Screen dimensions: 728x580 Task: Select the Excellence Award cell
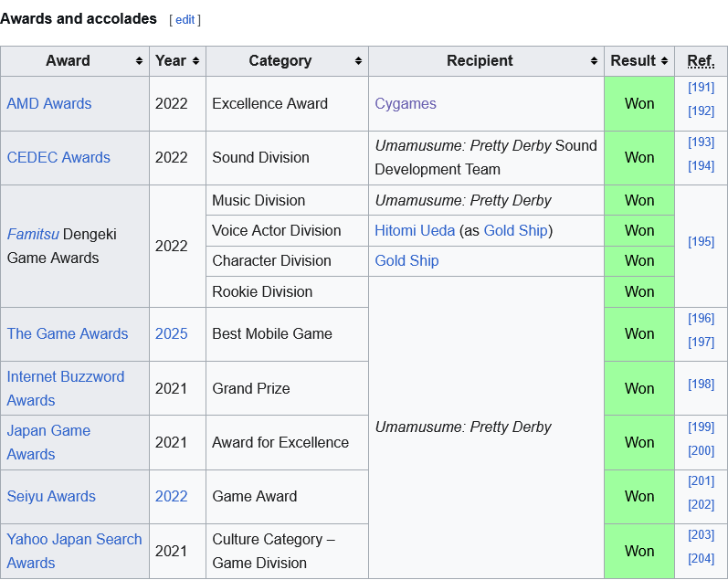point(287,103)
